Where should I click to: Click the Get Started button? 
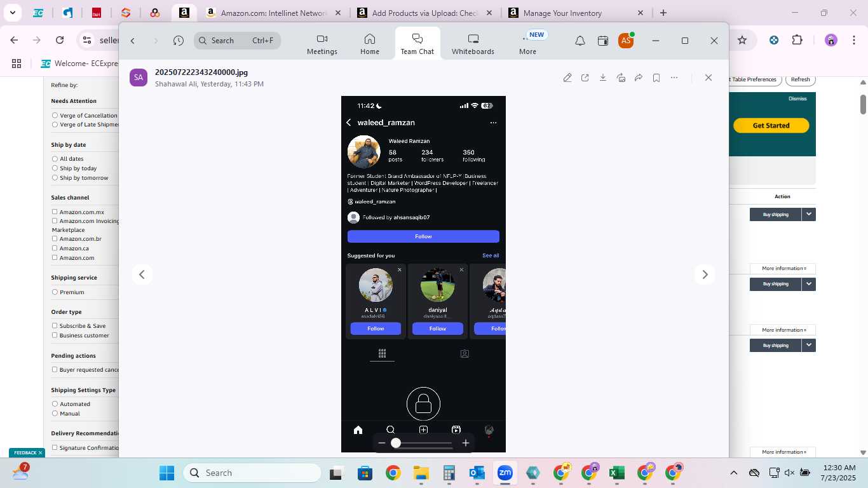click(x=771, y=126)
